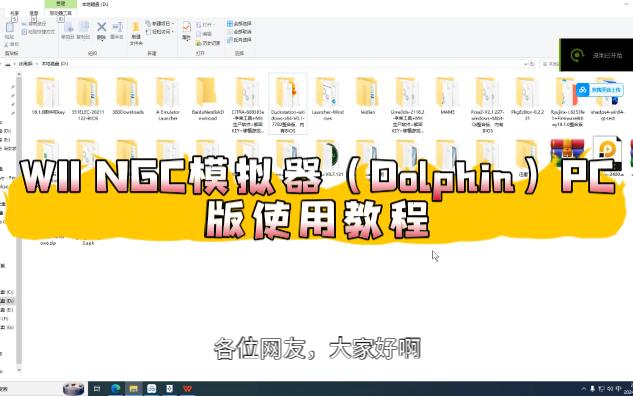
Task: Click the green Manage contextual tab
Action: [61, 4]
